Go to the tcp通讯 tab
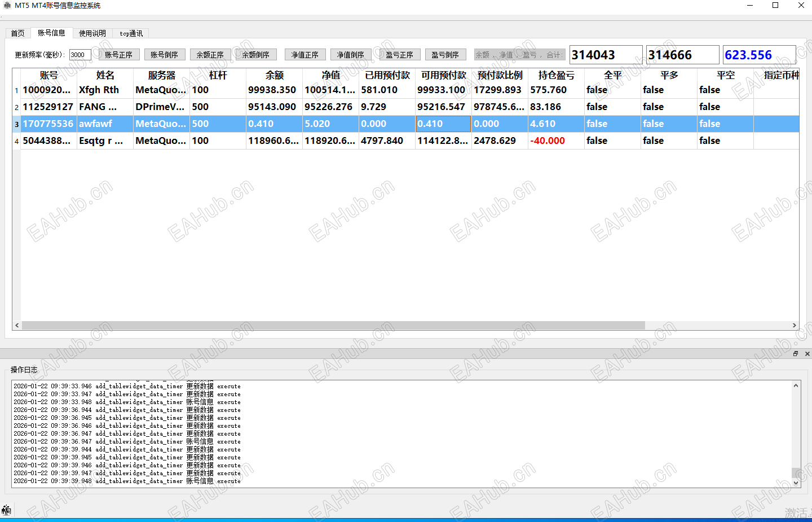Screen dimensions: 812x522 (x=131, y=33)
